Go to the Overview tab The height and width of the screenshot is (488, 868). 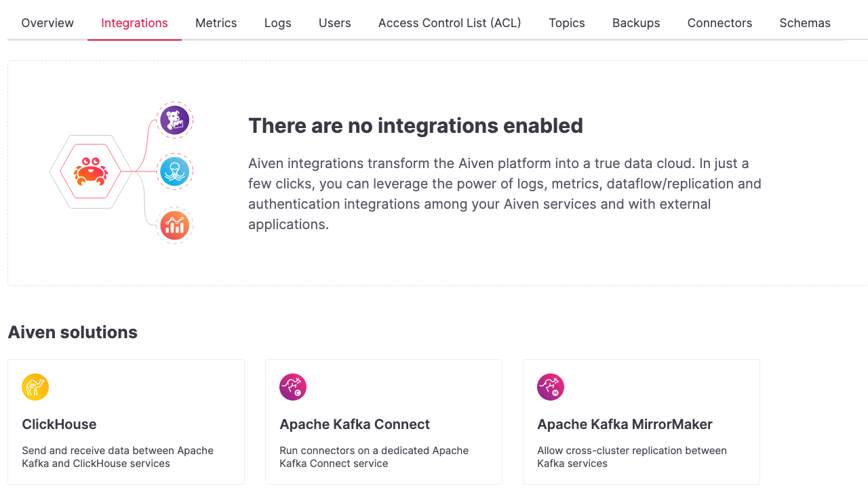(x=47, y=22)
